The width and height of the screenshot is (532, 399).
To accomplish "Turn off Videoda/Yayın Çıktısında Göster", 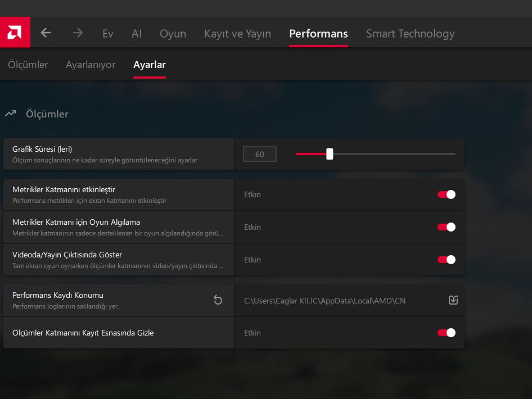I will tap(447, 260).
